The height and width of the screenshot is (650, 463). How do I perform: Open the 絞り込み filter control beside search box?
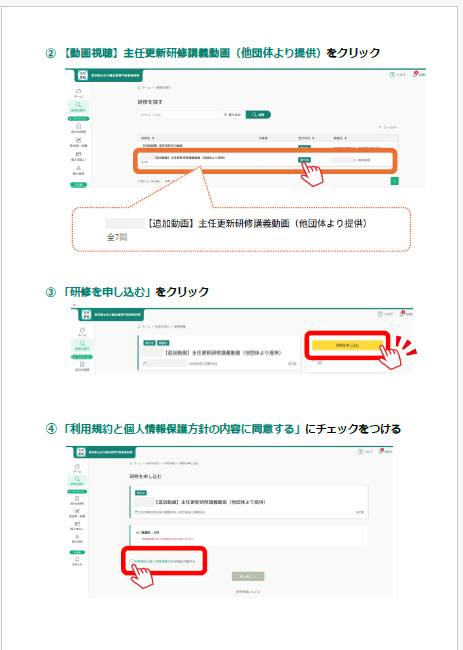click(232, 114)
